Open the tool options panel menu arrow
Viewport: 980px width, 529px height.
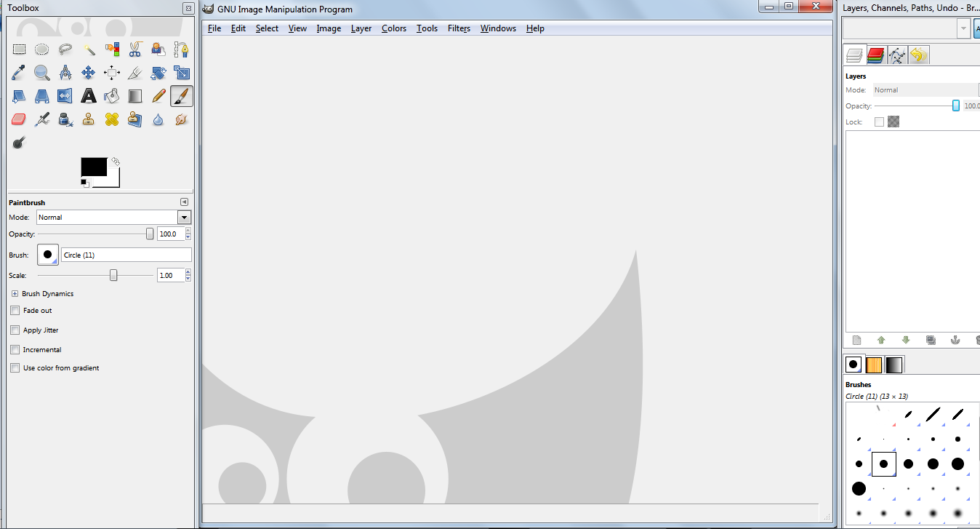pyautogui.click(x=184, y=202)
